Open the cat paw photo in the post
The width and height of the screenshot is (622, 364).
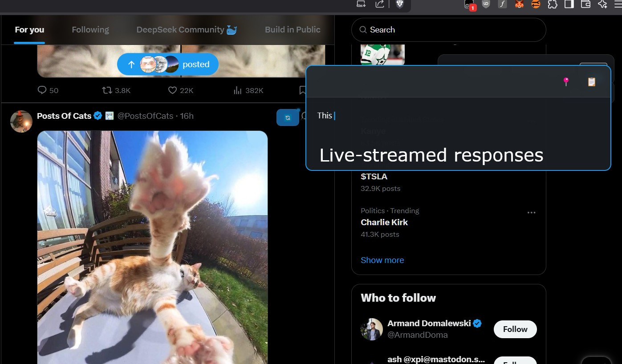pos(152,247)
